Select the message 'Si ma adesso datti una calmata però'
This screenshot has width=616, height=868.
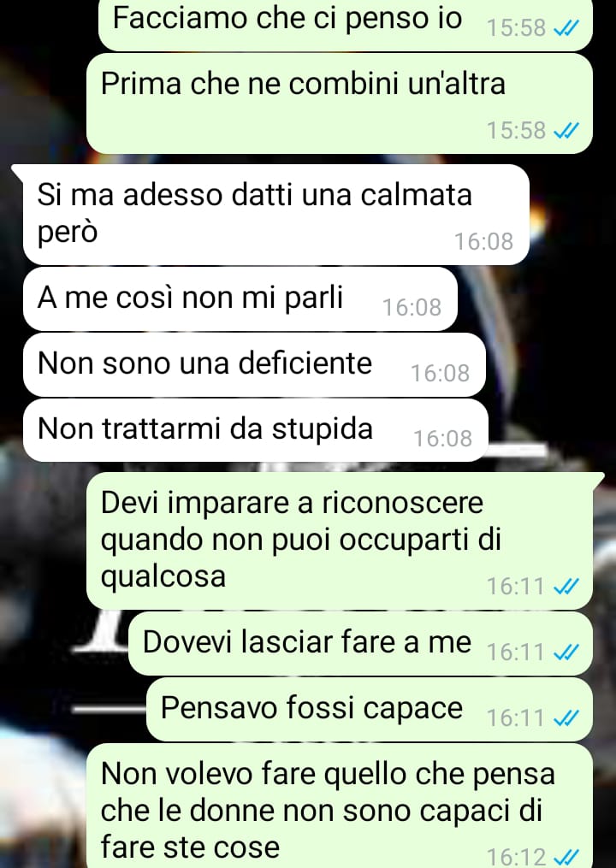coord(275,215)
